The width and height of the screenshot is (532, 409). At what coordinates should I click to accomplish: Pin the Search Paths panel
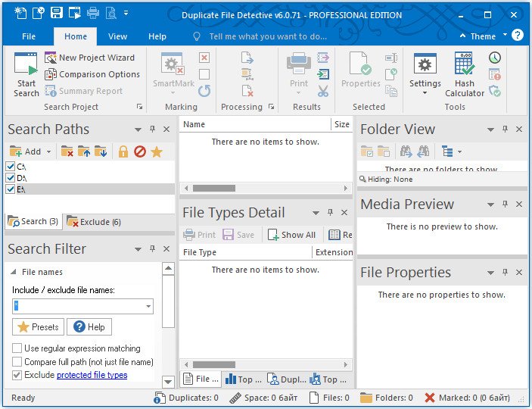click(152, 129)
